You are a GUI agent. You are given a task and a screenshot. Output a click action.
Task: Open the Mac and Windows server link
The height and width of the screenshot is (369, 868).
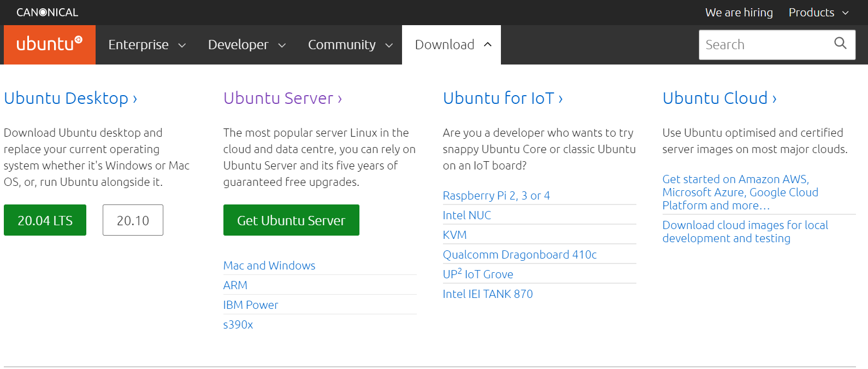pyautogui.click(x=269, y=266)
